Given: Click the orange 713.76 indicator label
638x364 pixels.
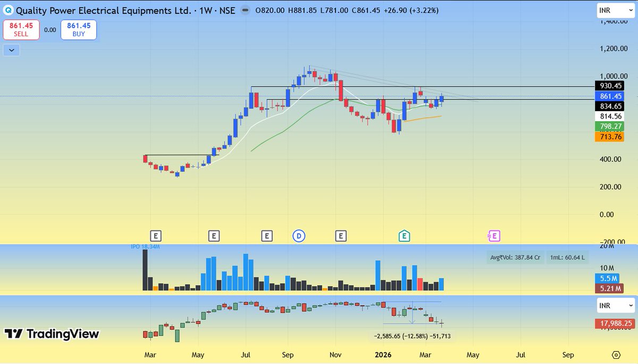Looking at the screenshot, I should (x=609, y=137).
